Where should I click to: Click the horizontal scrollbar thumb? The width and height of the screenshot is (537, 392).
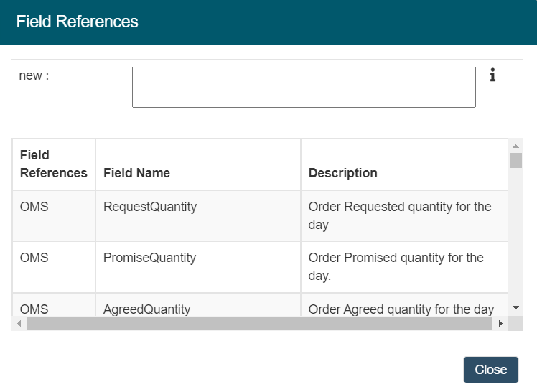coord(258,324)
